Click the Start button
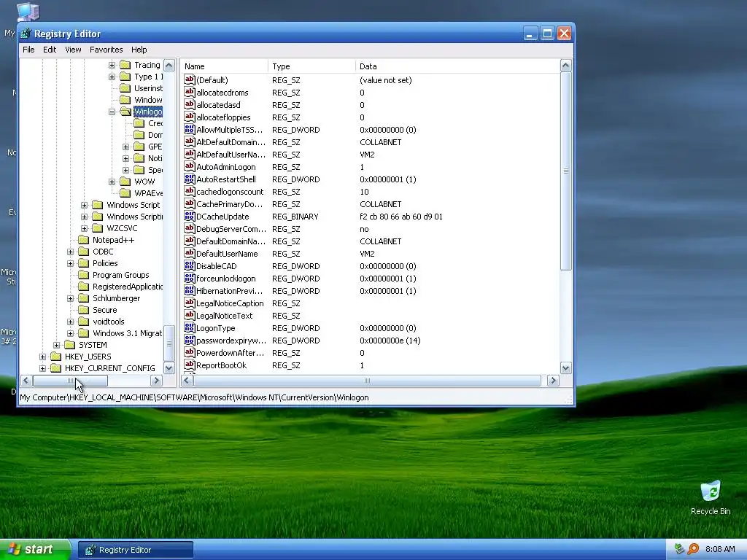This screenshot has width=747, height=560. point(35,550)
